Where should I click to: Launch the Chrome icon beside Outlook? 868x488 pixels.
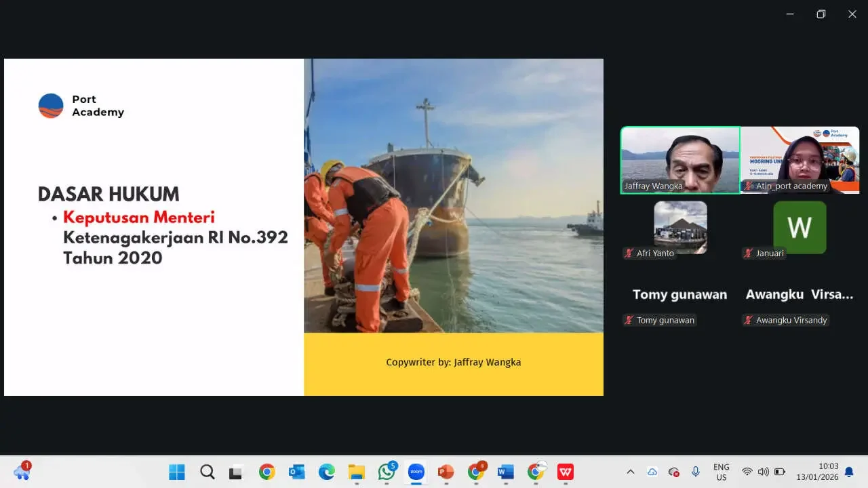pos(267,472)
